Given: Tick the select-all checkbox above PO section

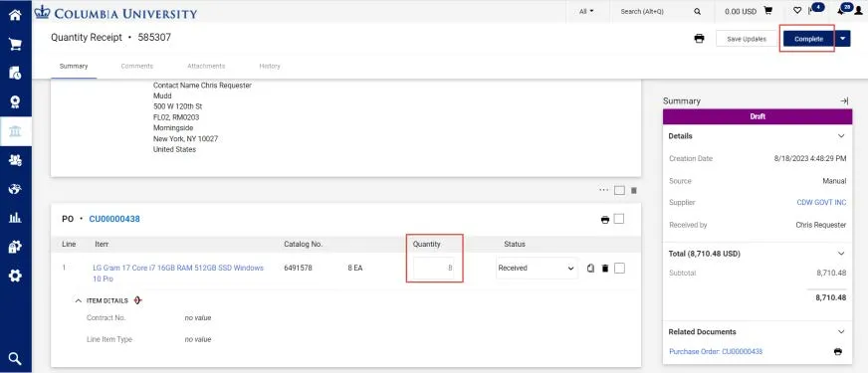Looking at the screenshot, I should 619,190.
